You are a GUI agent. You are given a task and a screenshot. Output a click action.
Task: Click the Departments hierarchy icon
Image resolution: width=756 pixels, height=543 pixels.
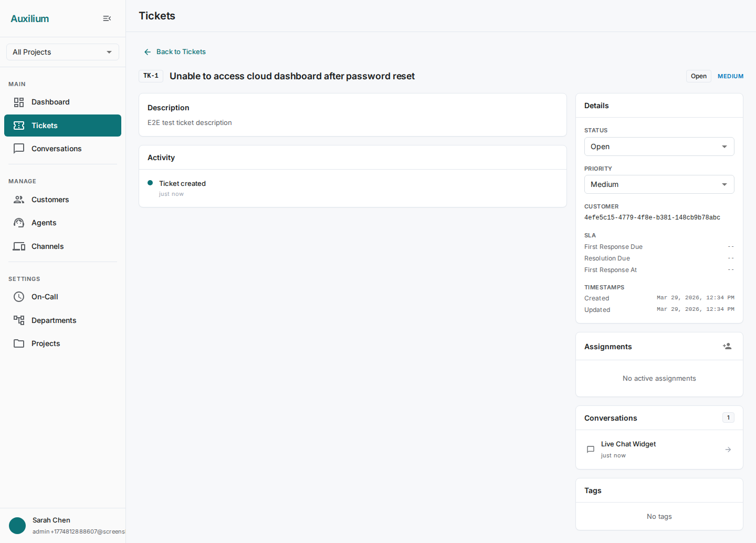(19, 320)
